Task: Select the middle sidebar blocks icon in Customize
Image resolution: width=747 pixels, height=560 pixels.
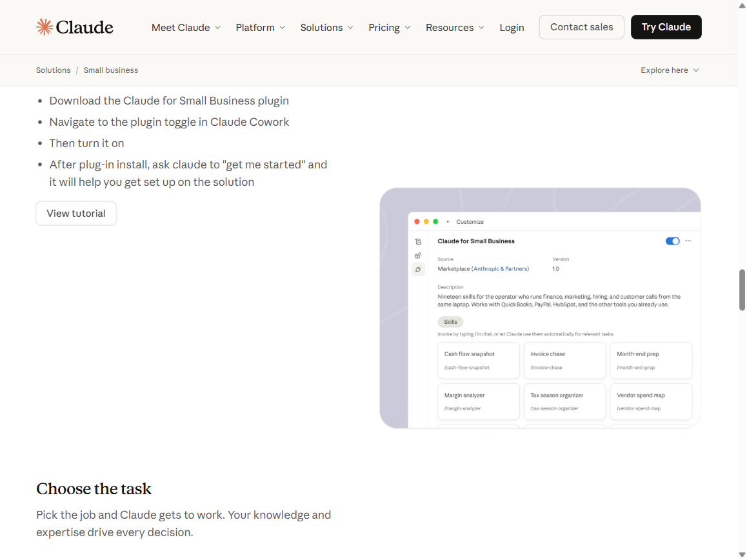Action: coord(418,255)
